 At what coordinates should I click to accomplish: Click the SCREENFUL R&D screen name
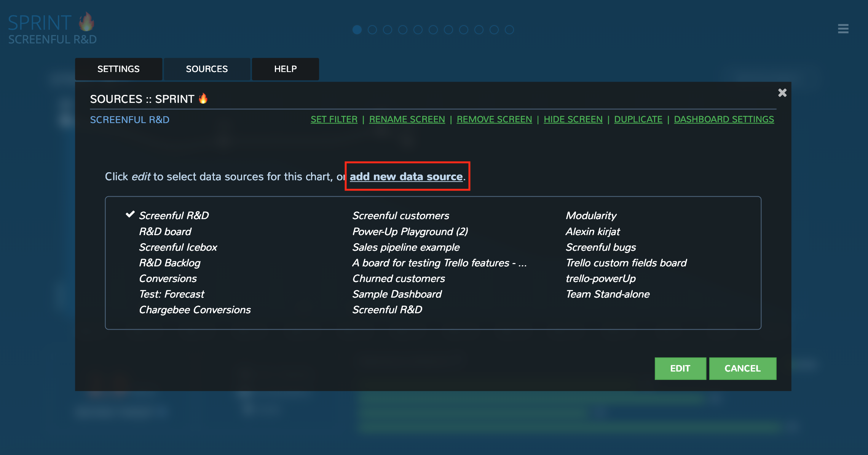(129, 120)
